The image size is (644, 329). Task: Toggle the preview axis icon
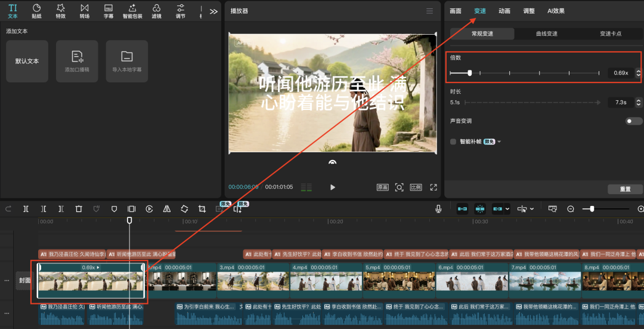point(552,209)
